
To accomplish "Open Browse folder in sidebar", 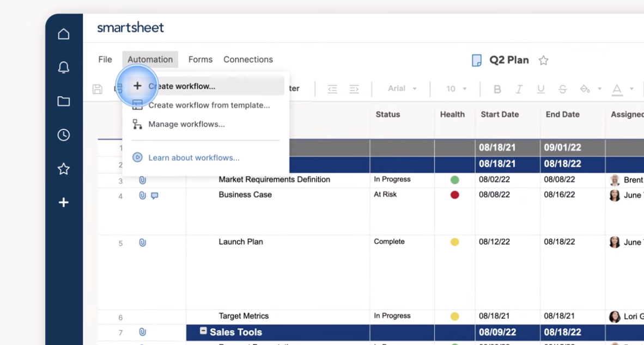I will (63, 101).
